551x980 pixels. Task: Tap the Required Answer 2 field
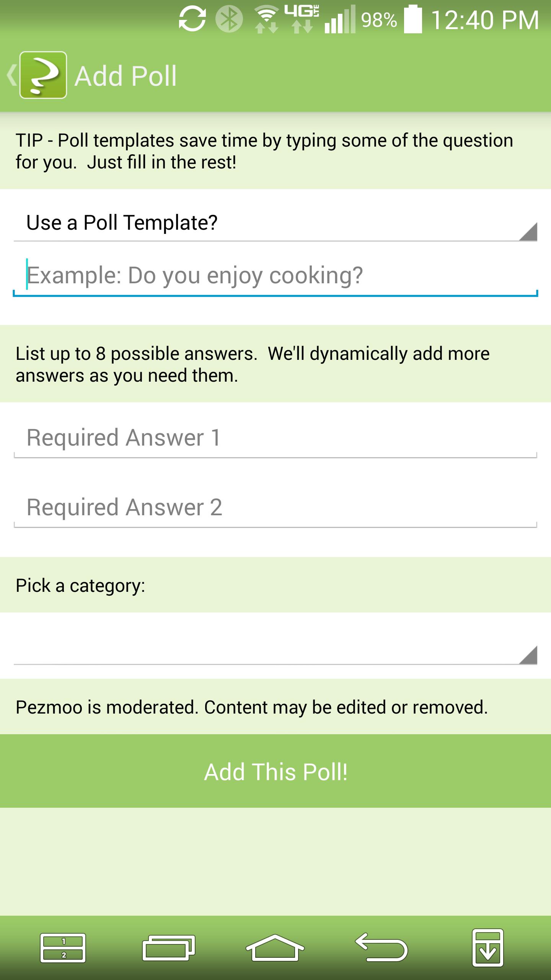[x=275, y=508]
